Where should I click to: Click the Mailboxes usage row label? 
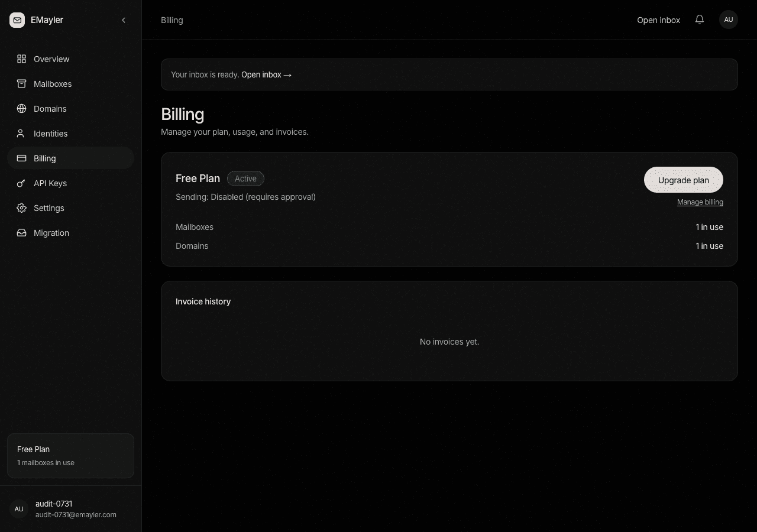195,227
